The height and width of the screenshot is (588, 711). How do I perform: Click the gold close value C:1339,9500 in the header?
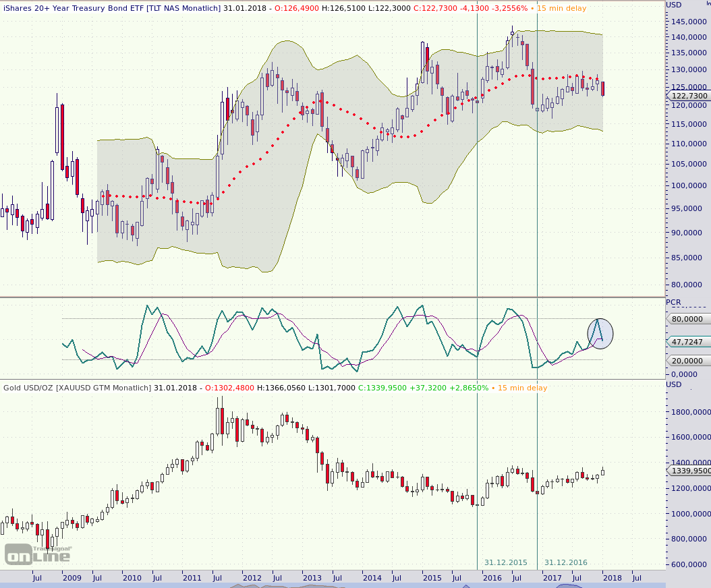pos(382,388)
